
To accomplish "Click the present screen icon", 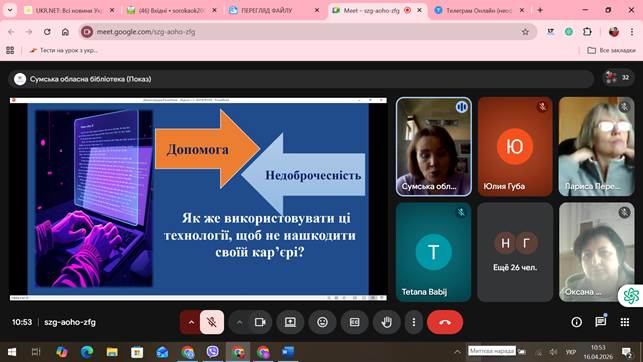I will click(x=290, y=322).
